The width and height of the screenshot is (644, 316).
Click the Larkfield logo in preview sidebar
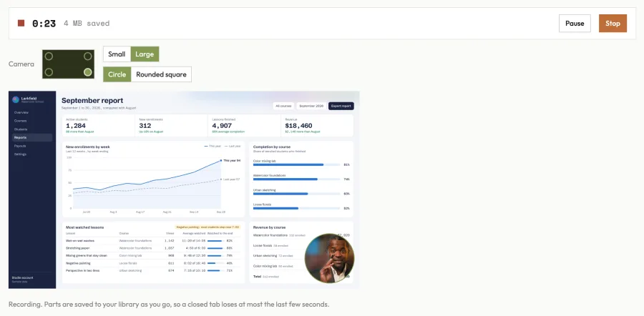[x=16, y=99]
